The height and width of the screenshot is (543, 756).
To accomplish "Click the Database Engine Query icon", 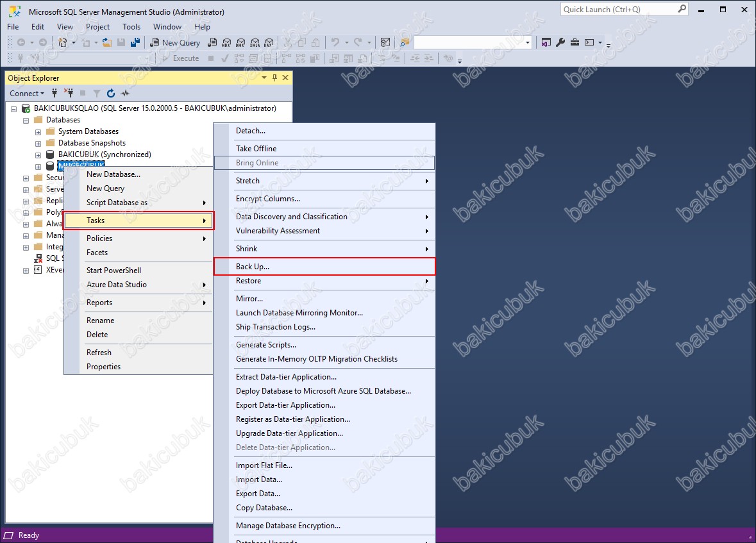I will click(212, 42).
